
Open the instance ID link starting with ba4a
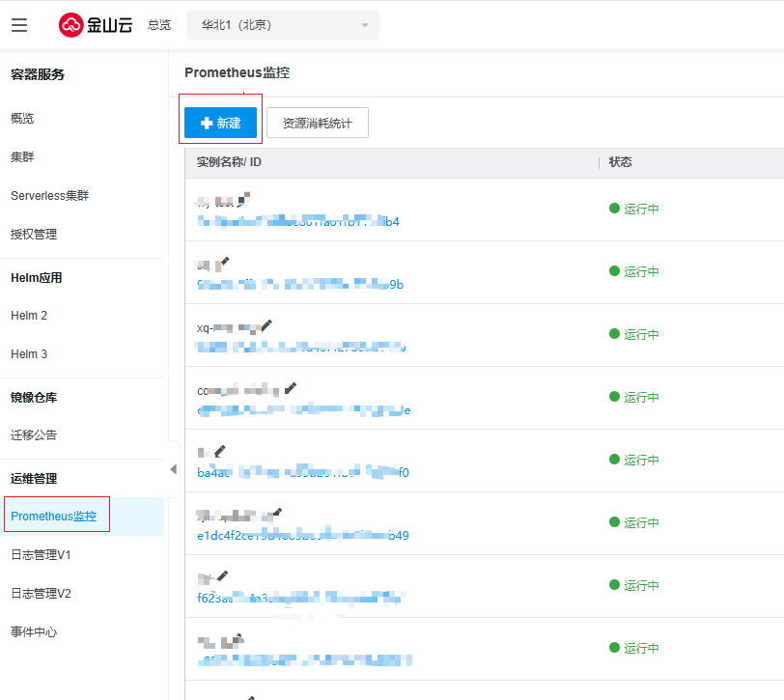click(302, 473)
